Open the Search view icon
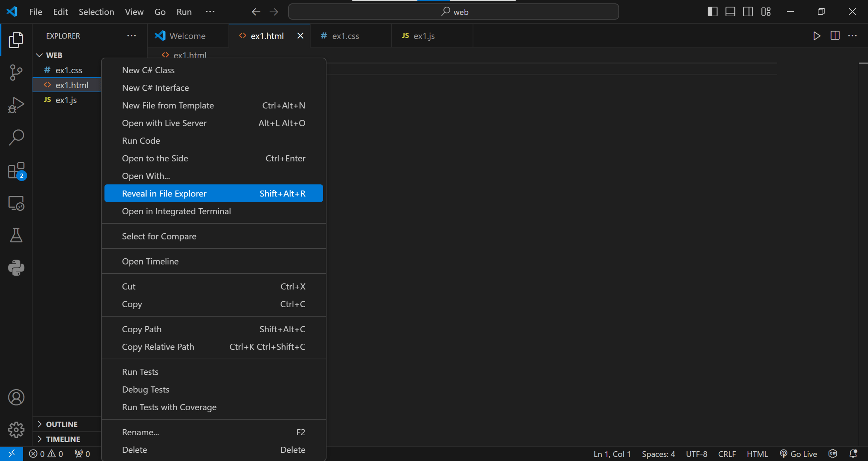Image resolution: width=868 pixels, height=461 pixels. tap(16, 137)
